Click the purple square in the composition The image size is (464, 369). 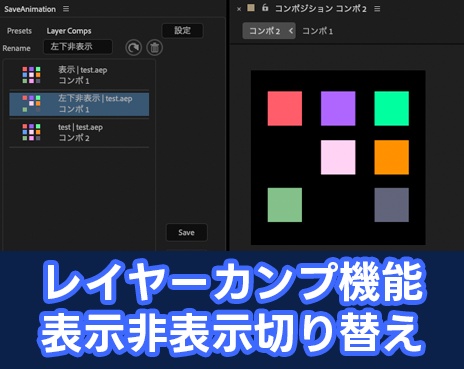click(338, 108)
